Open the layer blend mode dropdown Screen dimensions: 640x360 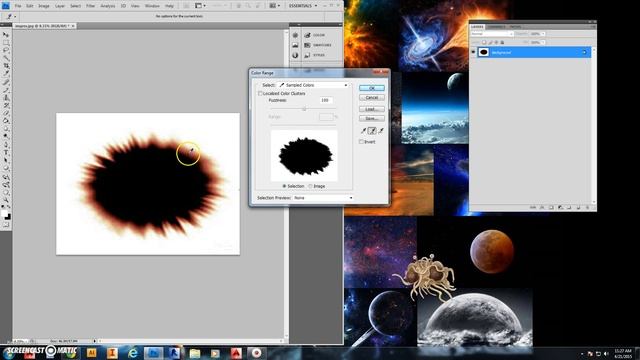492,33
